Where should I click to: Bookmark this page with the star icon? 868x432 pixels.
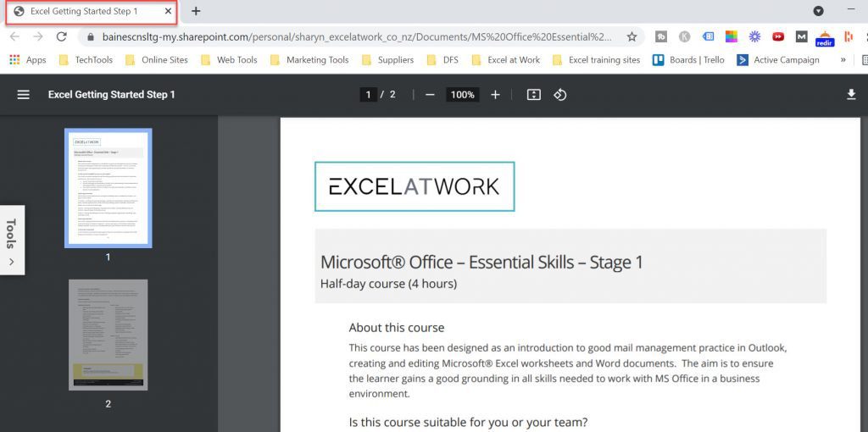pos(632,36)
